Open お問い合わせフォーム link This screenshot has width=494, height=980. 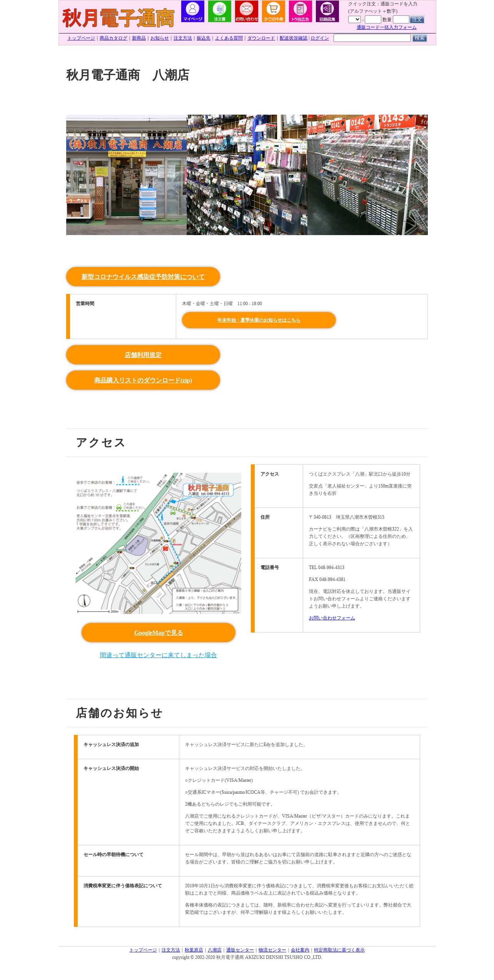(x=332, y=618)
